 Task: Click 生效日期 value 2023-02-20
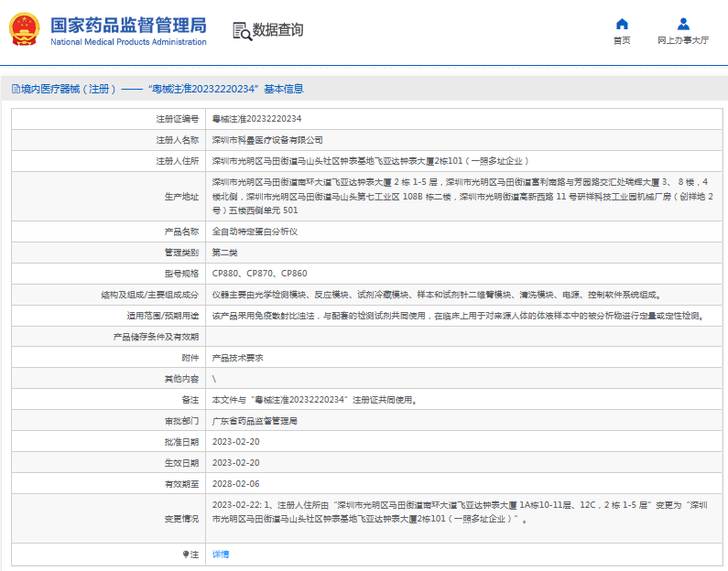236,463
